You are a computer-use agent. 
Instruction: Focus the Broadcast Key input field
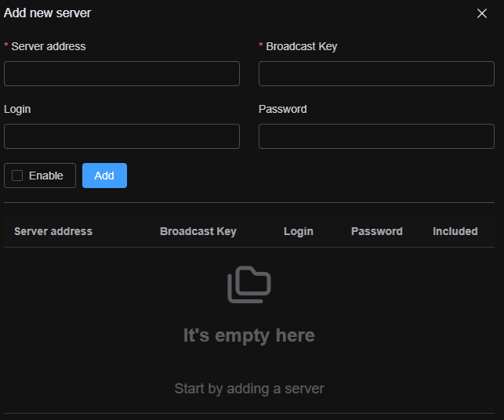(x=376, y=74)
